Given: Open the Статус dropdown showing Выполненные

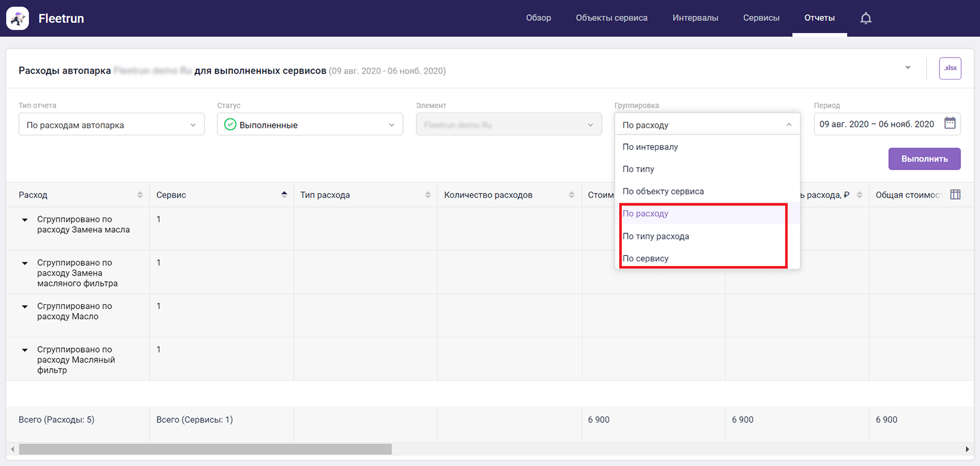Looking at the screenshot, I should pos(310,125).
